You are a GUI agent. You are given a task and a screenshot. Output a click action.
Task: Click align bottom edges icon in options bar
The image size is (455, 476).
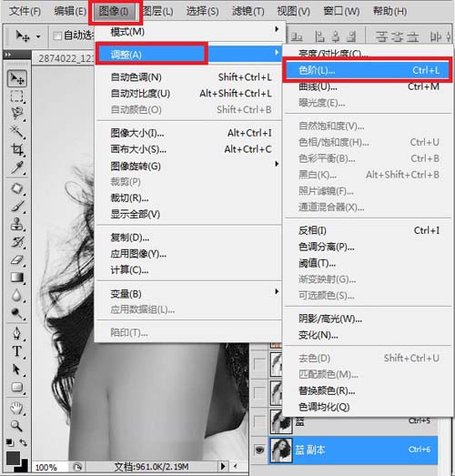coord(297,37)
